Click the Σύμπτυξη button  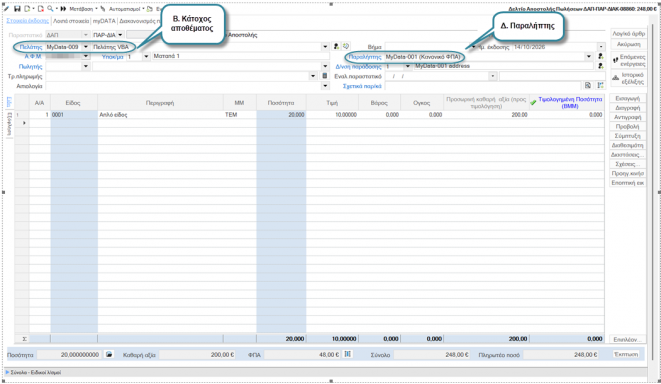(627, 136)
